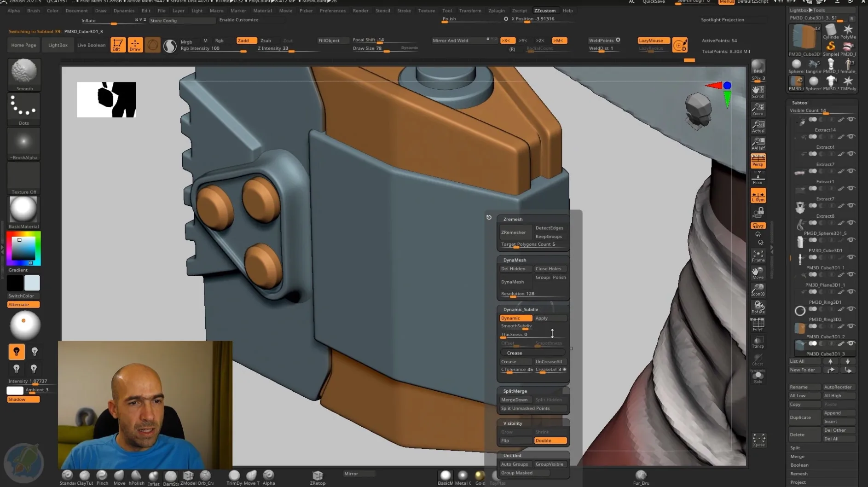The width and height of the screenshot is (868, 487).
Task: Open the Brush menu
Action: [x=33, y=11]
